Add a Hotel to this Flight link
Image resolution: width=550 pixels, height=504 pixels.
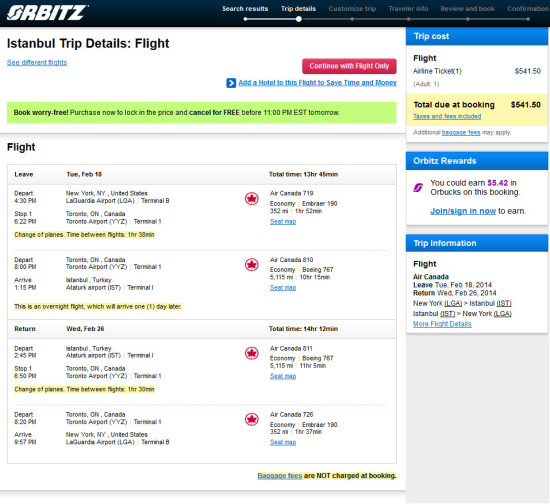tap(317, 83)
